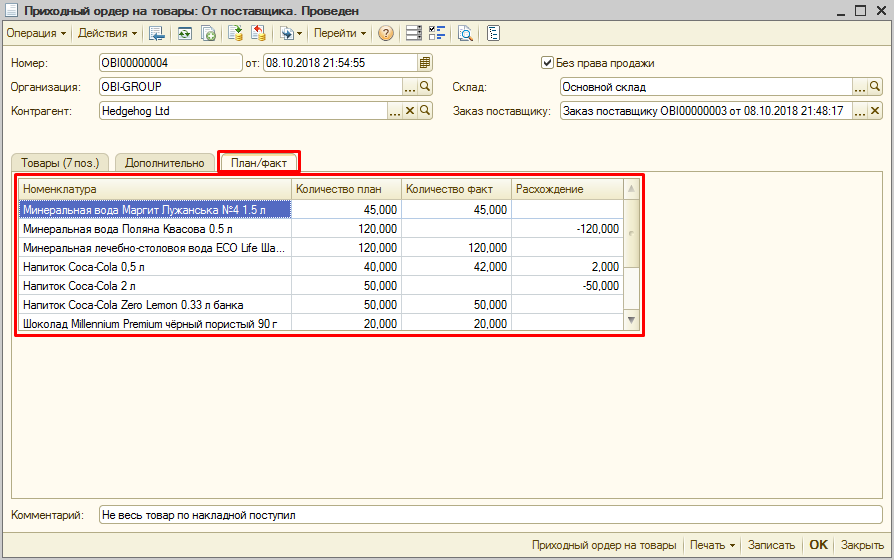Click the Комментарий input field

[490, 515]
